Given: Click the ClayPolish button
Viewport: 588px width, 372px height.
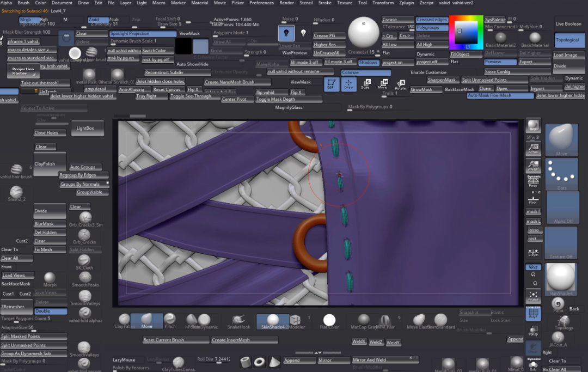Looking at the screenshot, I should (50, 164).
